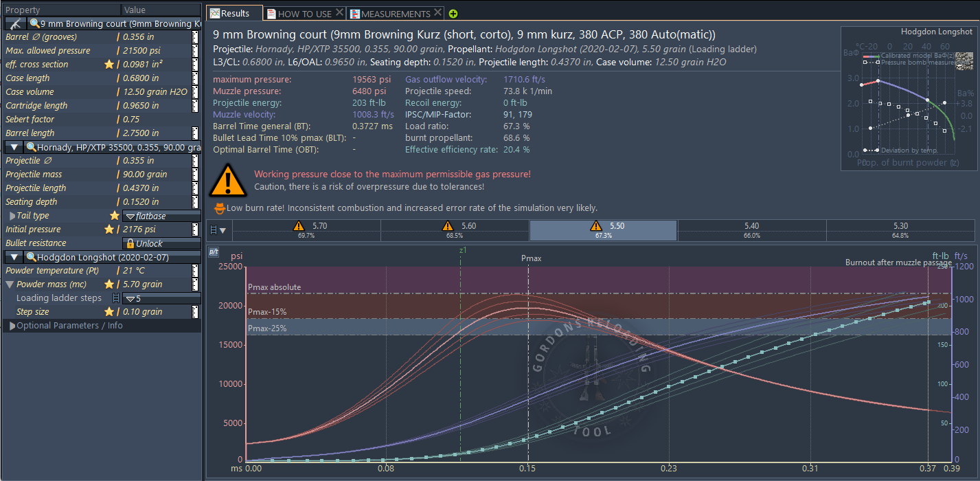Image resolution: width=980 pixels, height=481 pixels.
Task: Click ruler unit icon for Cartridge length
Action: pyautogui.click(x=195, y=106)
